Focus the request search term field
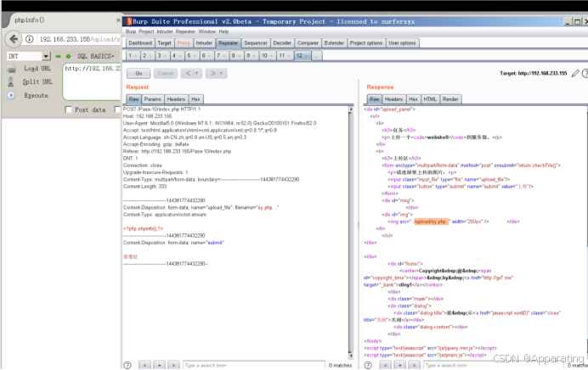The height and width of the screenshot is (370, 588). (x=253, y=365)
